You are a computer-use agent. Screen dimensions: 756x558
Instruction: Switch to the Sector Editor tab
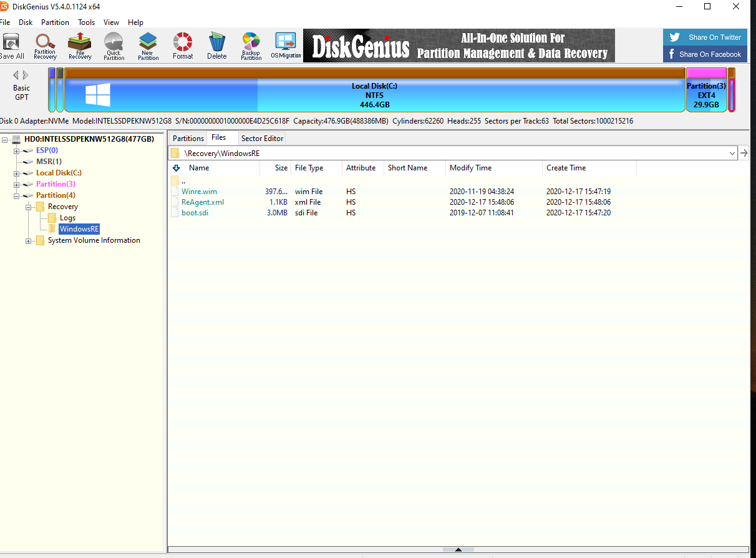coord(262,139)
